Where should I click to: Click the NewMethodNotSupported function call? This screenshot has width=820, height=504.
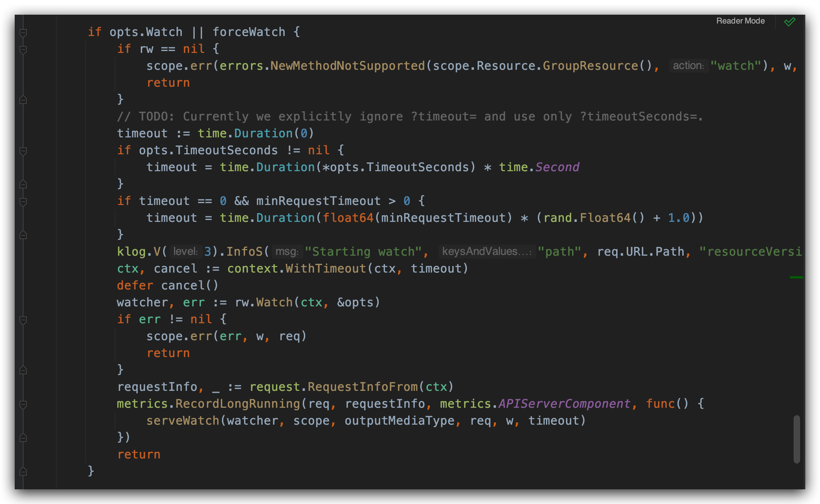click(347, 66)
